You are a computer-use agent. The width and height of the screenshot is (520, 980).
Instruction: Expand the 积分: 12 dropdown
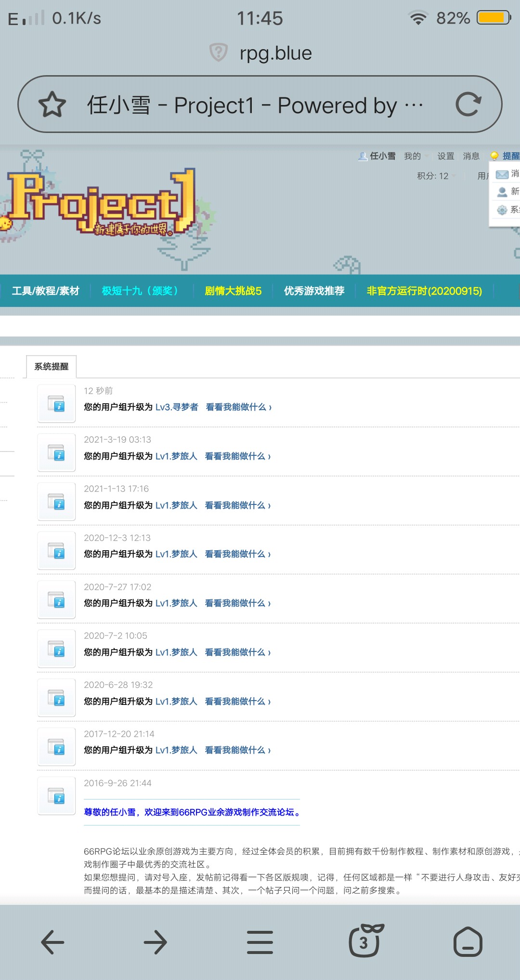tap(436, 176)
